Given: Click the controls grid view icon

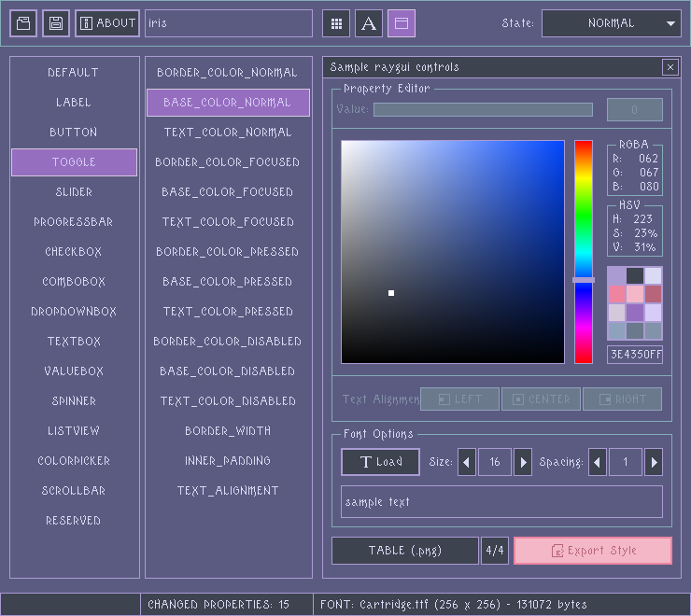Looking at the screenshot, I should (337, 23).
